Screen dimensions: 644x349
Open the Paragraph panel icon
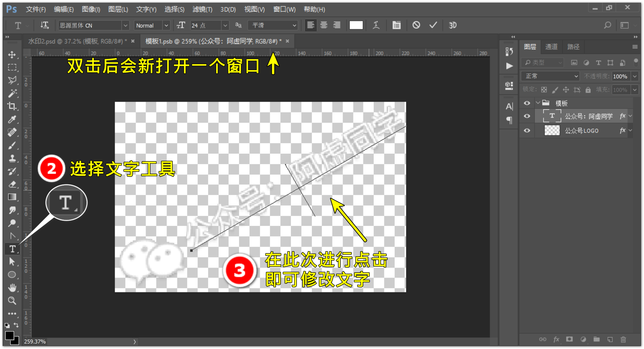(509, 120)
